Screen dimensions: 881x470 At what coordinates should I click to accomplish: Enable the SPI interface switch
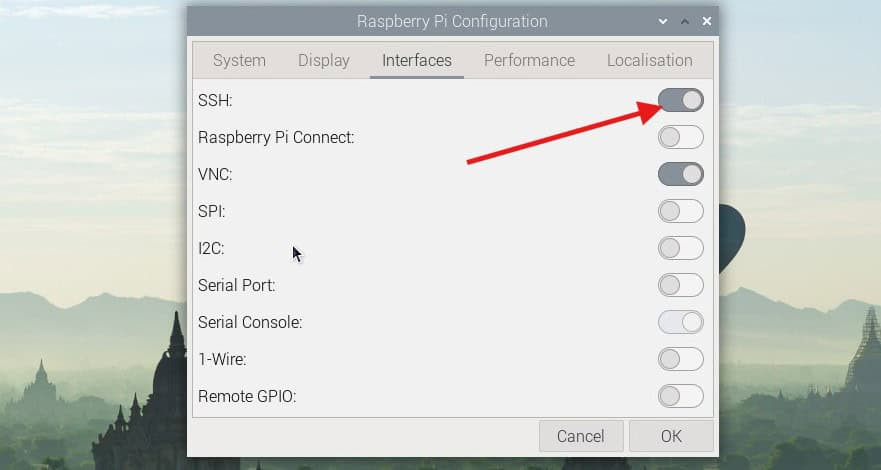(680, 211)
